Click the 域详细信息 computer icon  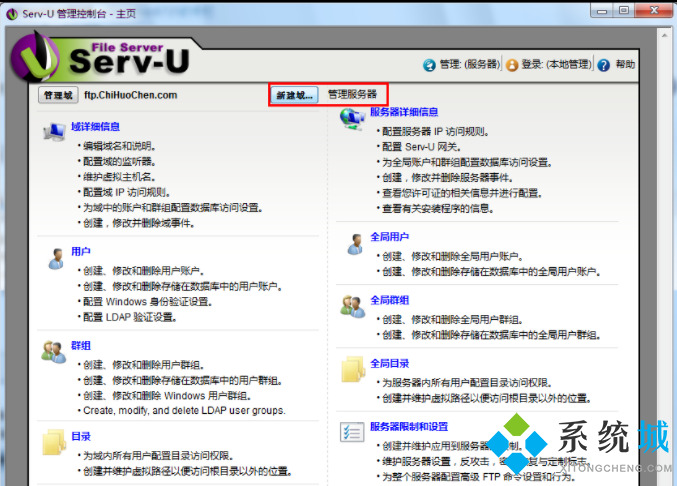(x=54, y=131)
